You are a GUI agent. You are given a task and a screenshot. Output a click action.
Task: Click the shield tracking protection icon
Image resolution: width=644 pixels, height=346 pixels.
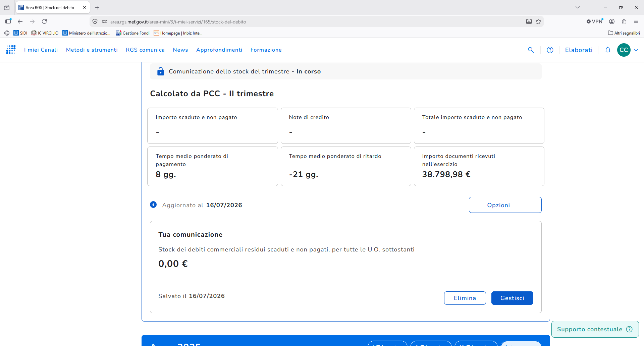(95, 21)
